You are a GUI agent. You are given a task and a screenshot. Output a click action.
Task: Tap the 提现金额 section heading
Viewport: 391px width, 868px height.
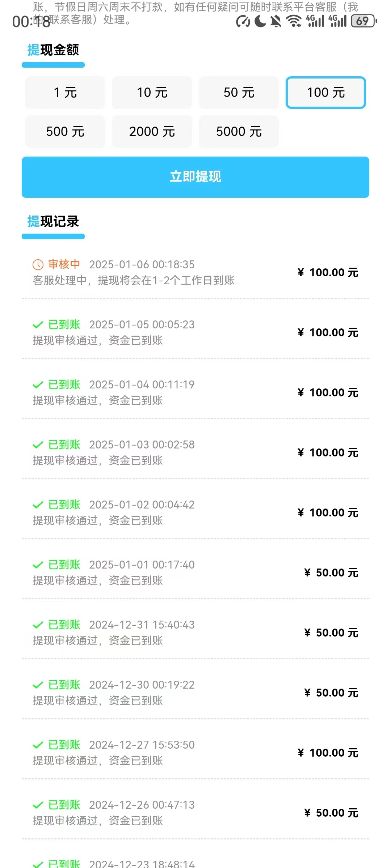(53, 50)
